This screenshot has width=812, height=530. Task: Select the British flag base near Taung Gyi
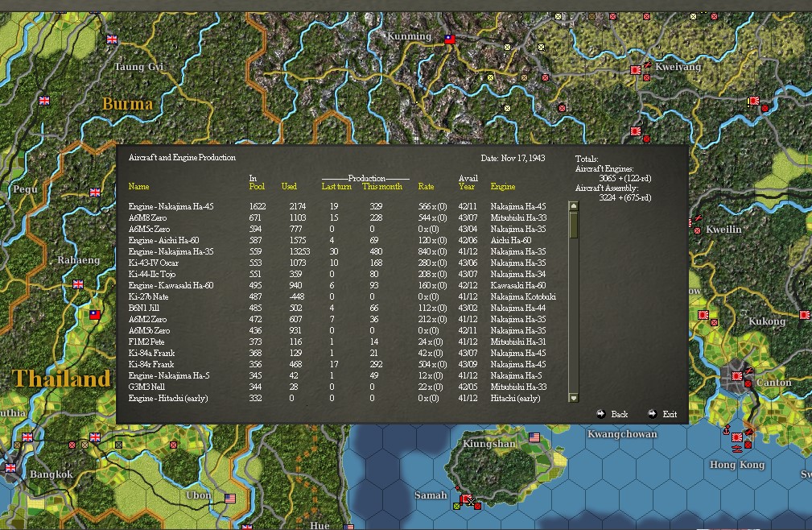coord(112,39)
